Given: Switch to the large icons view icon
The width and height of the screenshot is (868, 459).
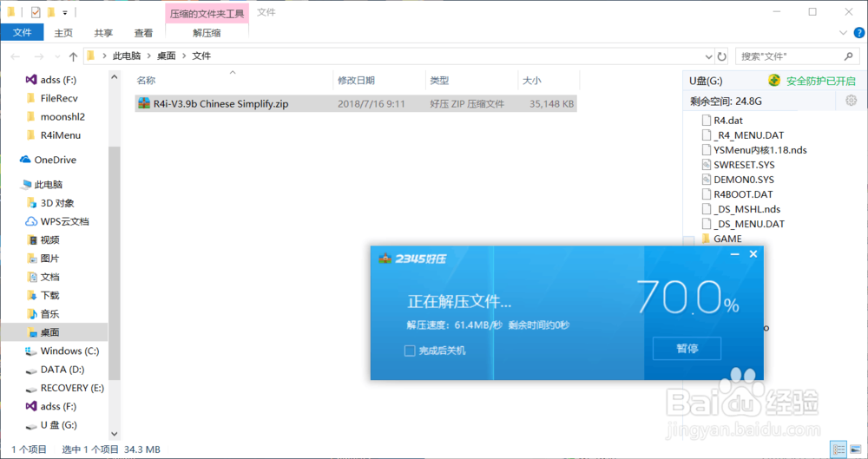Looking at the screenshot, I should [x=855, y=449].
